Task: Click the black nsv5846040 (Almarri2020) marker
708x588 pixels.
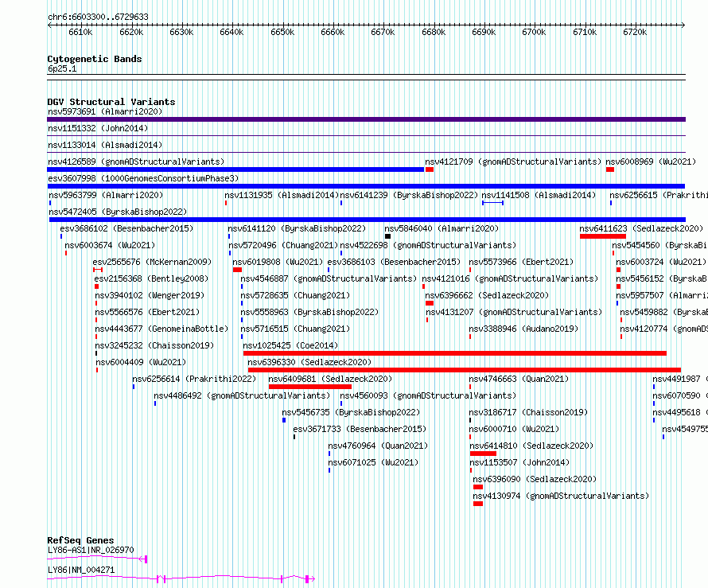Action: 388,236
